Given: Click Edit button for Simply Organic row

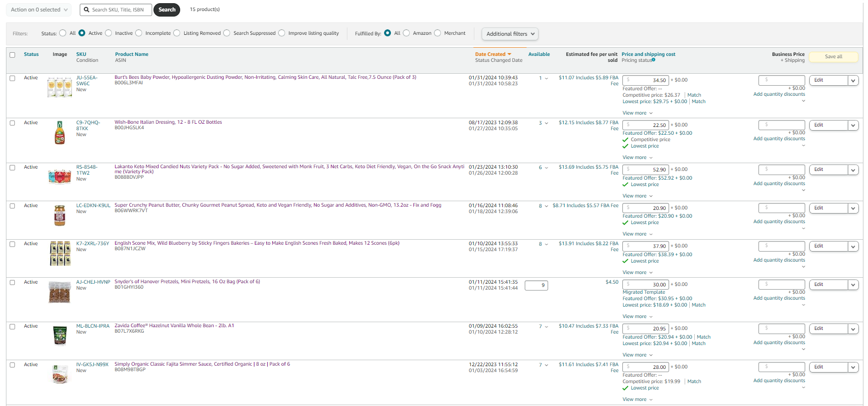Looking at the screenshot, I should [x=829, y=367].
